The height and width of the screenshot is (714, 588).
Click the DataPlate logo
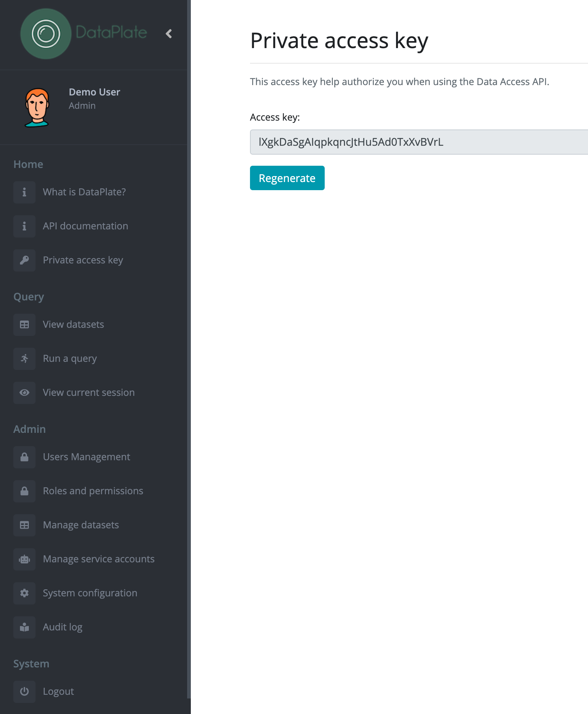84,34
